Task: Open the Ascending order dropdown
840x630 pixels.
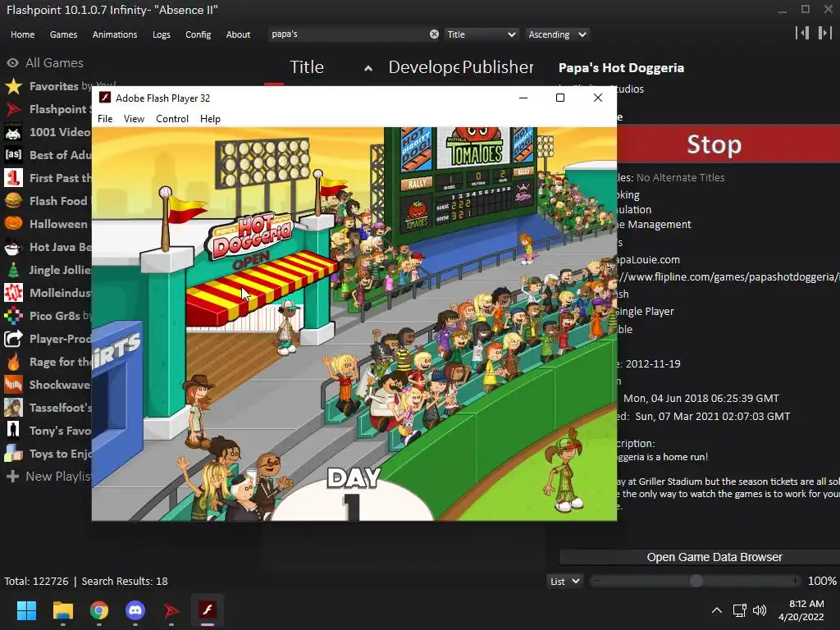Action: tap(557, 34)
